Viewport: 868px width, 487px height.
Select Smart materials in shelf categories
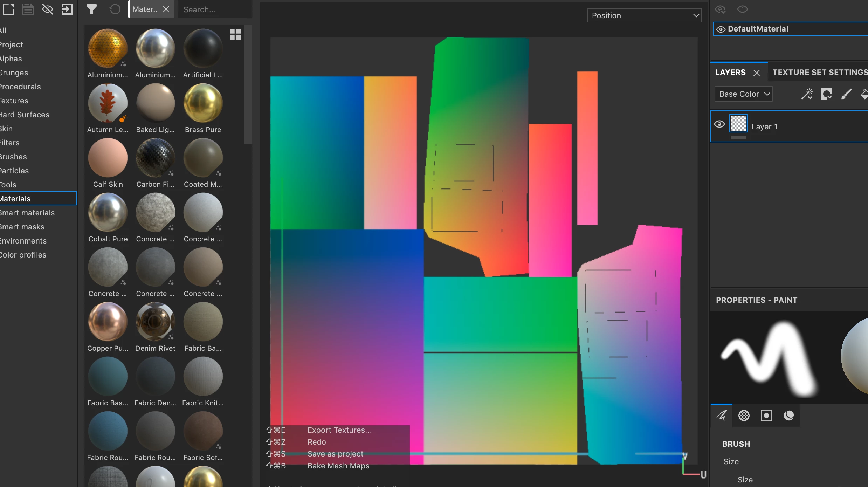(x=27, y=213)
